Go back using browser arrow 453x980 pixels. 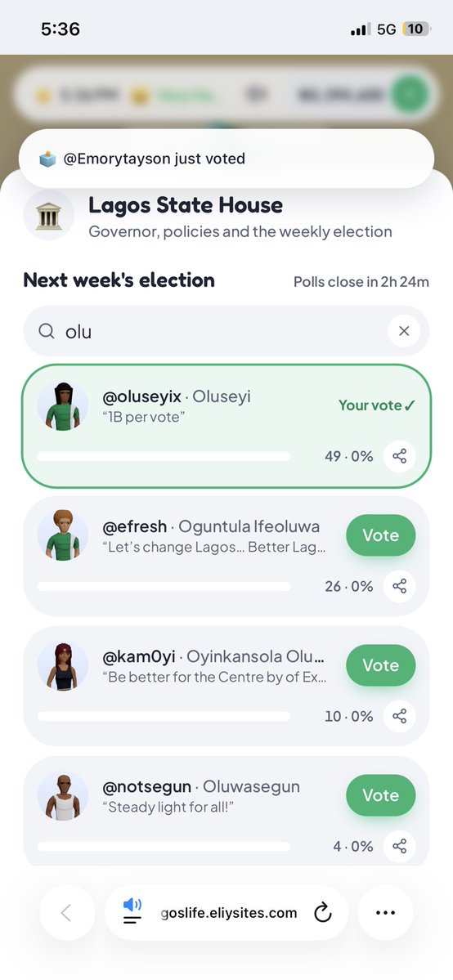(66, 912)
